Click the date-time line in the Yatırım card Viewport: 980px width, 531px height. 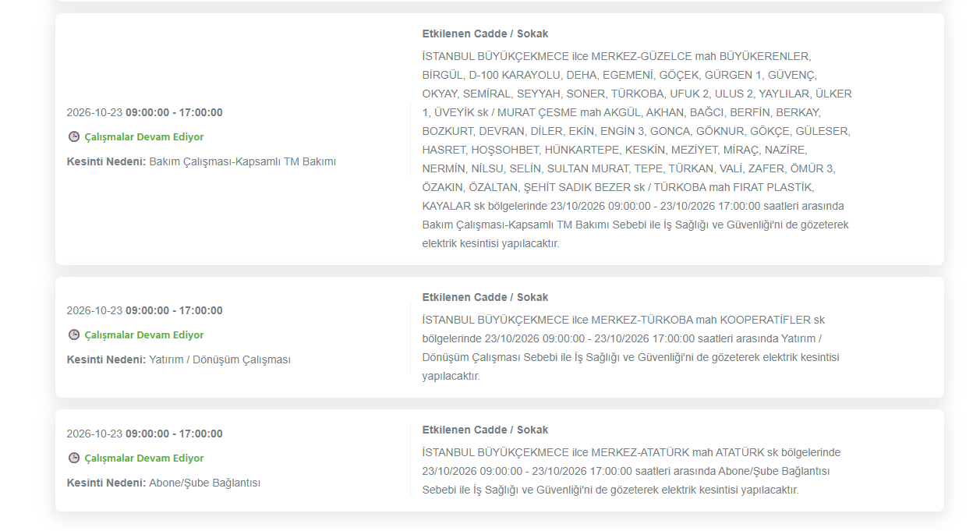click(145, 310)
